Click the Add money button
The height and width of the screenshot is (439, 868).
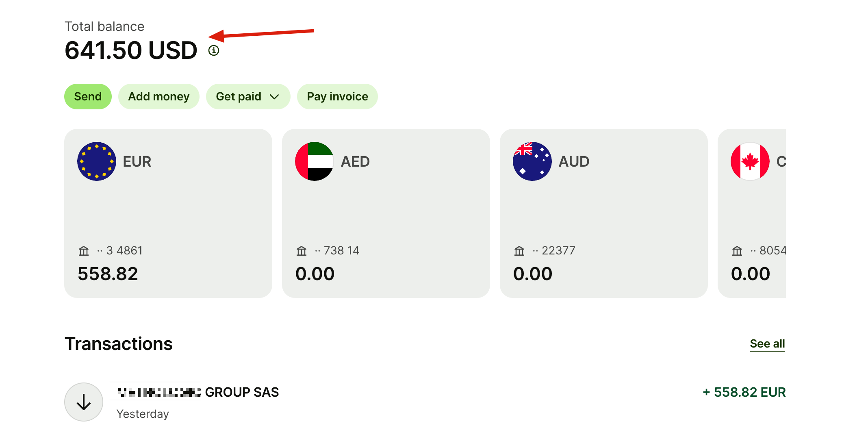159,97
